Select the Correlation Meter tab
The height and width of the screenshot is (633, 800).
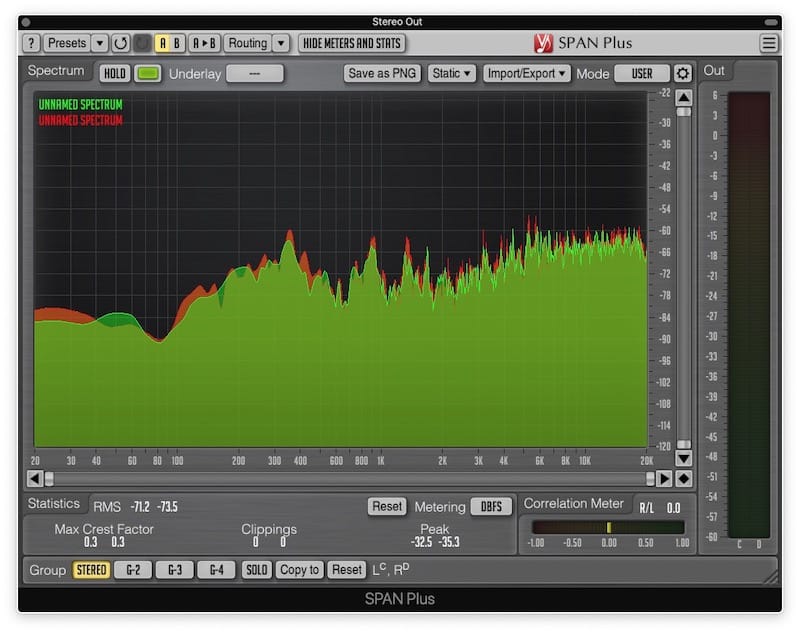point(573,503)
